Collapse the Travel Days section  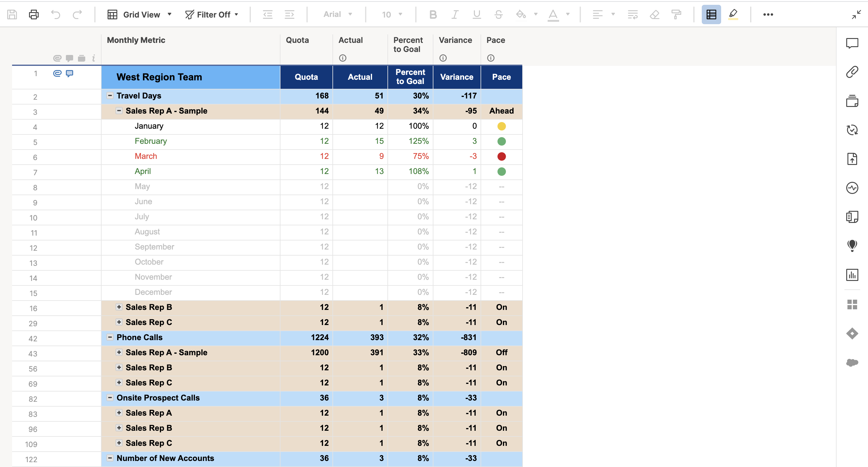coord(110,96)
